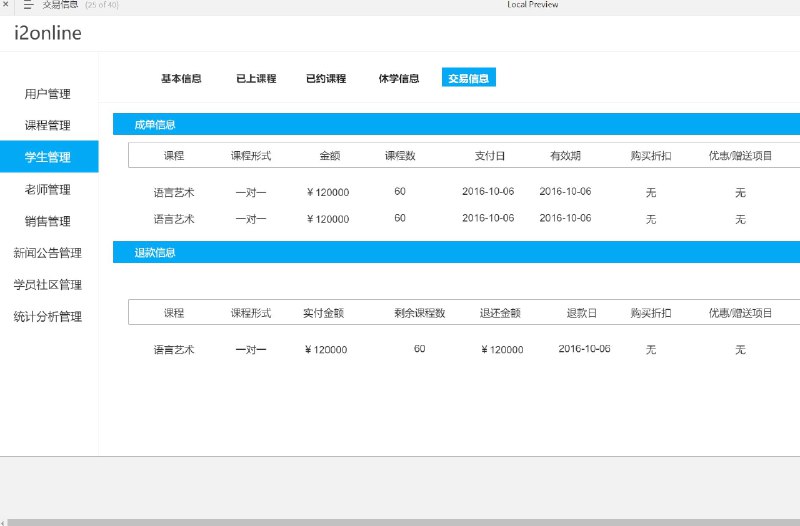Screen dimensions: 800x526
Task: Click 退款日 value 2016-10-06
Action: pos(584,348)
